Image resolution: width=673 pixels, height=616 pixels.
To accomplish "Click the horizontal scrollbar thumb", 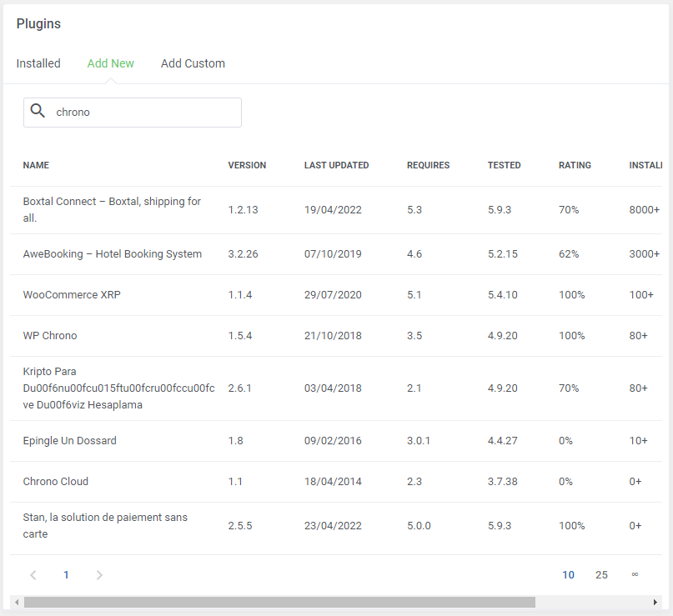I will tap(279, 603).
